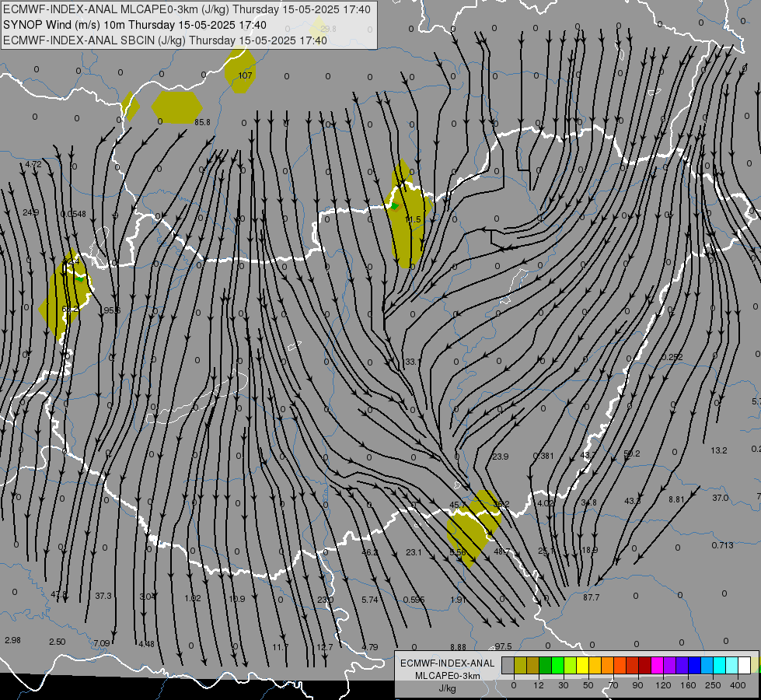Pick the pure yellow legend swatch

(582, 666)
